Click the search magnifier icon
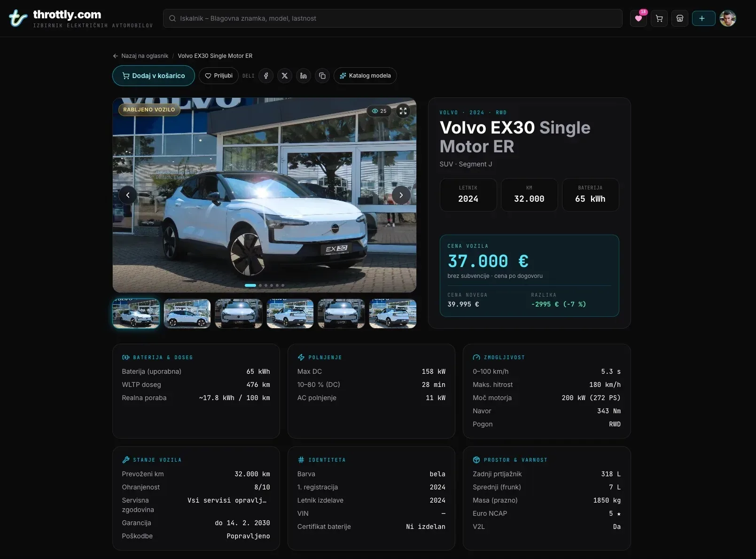Viewport: 756px width, 559px height. pos(172,18)
